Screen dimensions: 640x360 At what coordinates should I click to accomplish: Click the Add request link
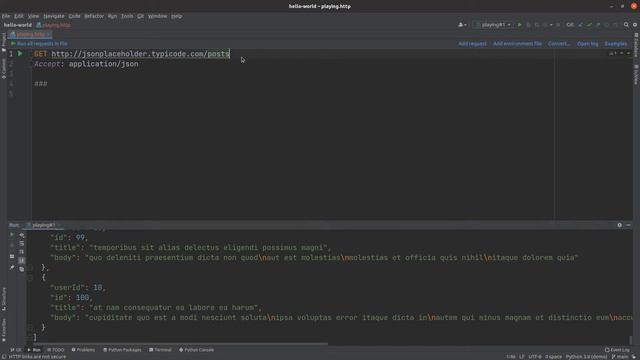[472, 44]
